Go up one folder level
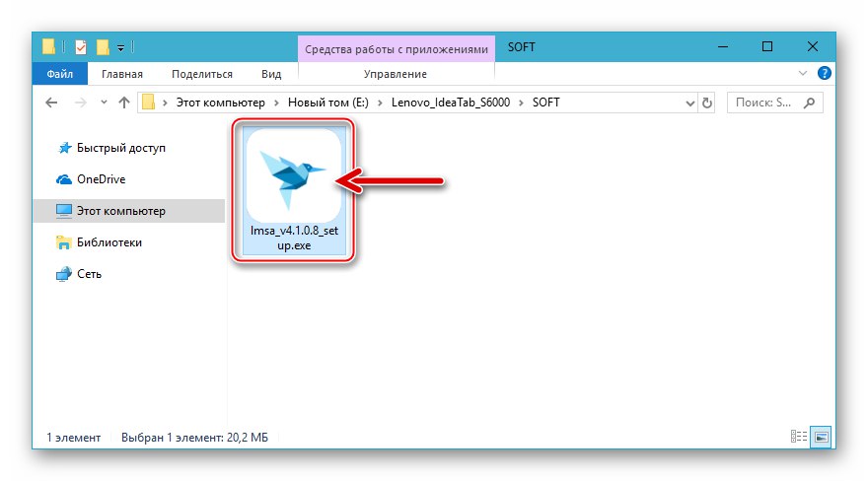Viewport: 868px width, 481px height. [124, 103]
